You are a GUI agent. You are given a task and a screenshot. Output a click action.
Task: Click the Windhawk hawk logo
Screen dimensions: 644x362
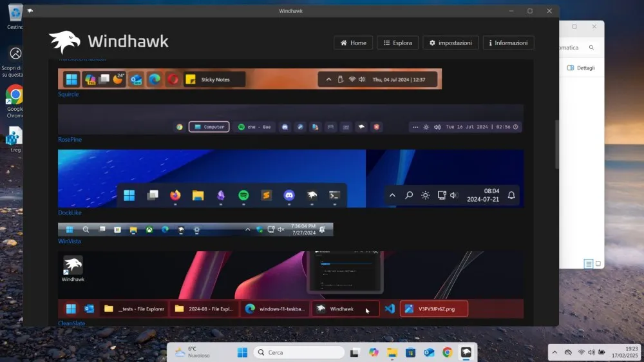(64, 41)
